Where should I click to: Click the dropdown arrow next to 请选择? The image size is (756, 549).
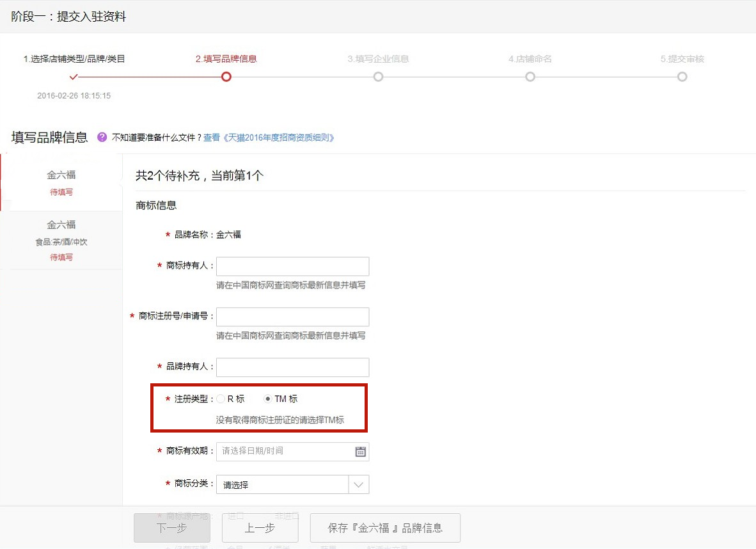point(359,484)
